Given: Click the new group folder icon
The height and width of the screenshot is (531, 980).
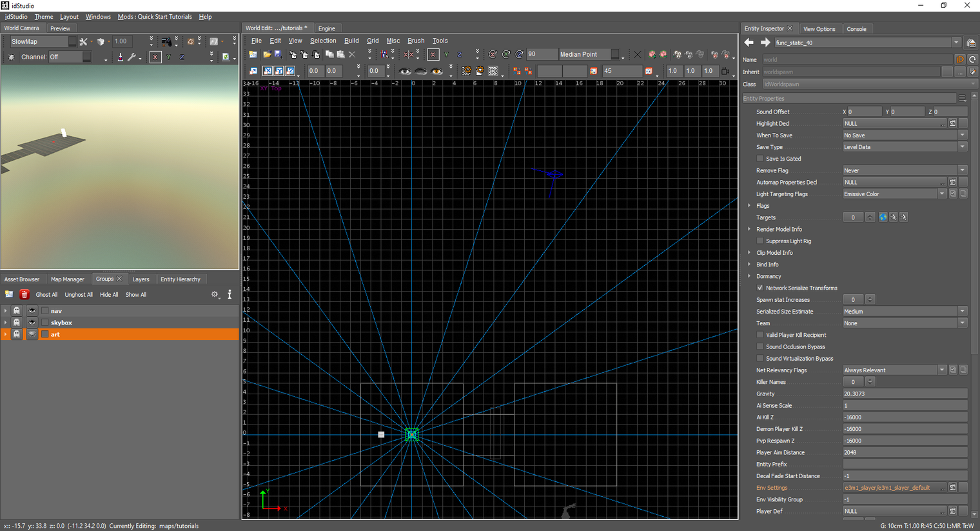Looking at the screenshot, I should pos(9,294).
